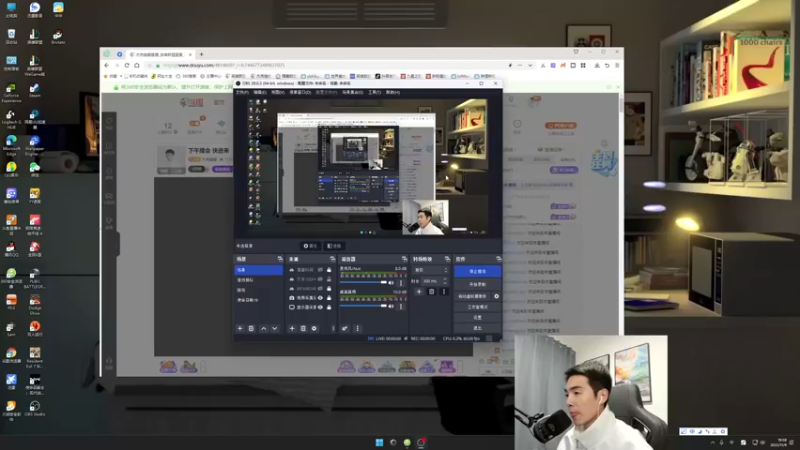The height and width of the screenshot is (450, 800).
Task: Open source properties gear in Sources toolbar
Action: 314,329
